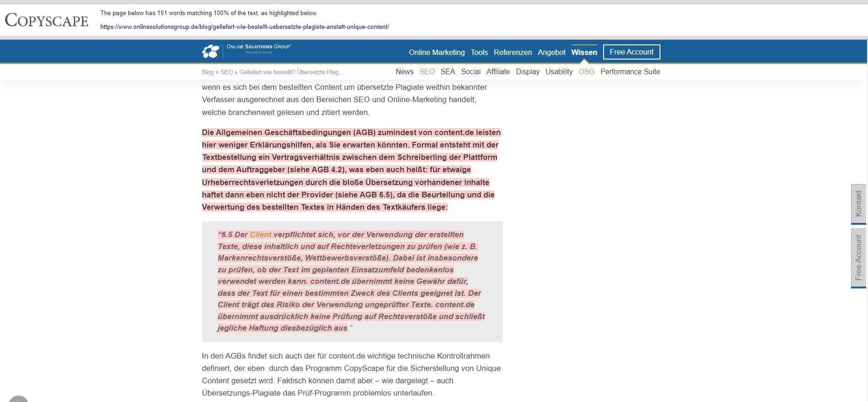Click the Free Account button in header

pos(632,52)
